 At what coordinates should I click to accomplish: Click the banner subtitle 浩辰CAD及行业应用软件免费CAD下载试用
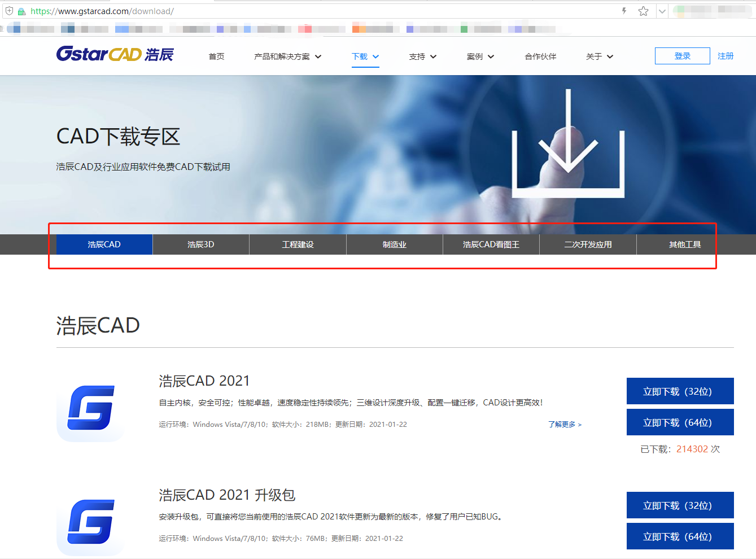point(143,167)
